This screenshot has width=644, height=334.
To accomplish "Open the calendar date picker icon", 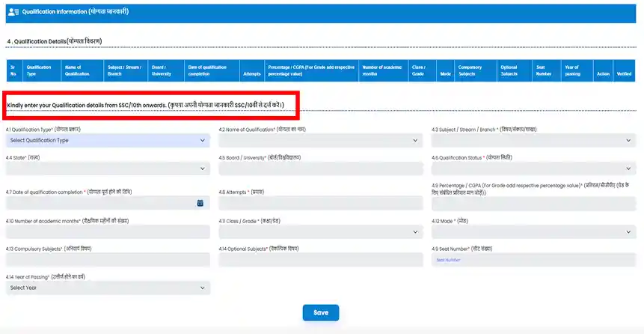I will pyautogui.click(x=200, y=203).
